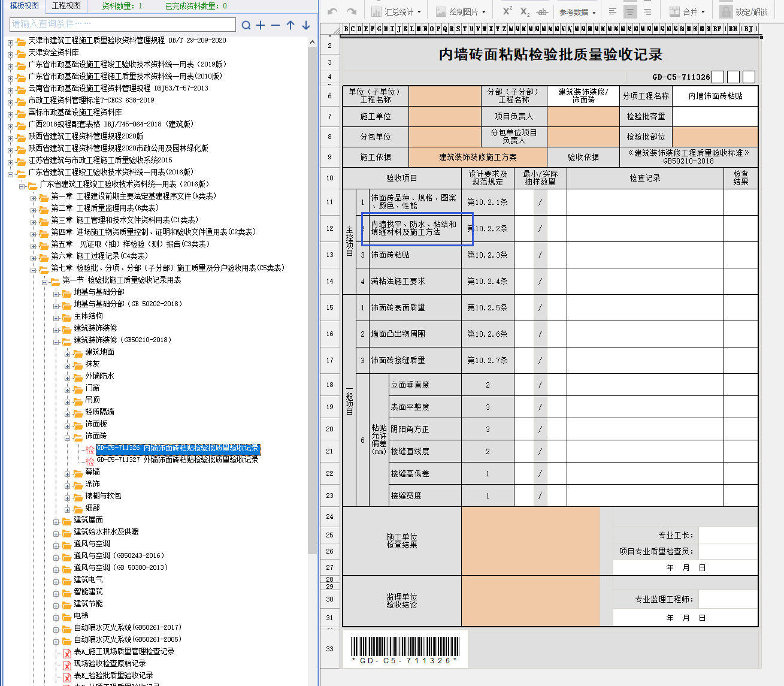This screenshot has height=686, width=784.
Task: Select 外墙防水 folder
Action: pyautogui.click(x=99, y=376)
